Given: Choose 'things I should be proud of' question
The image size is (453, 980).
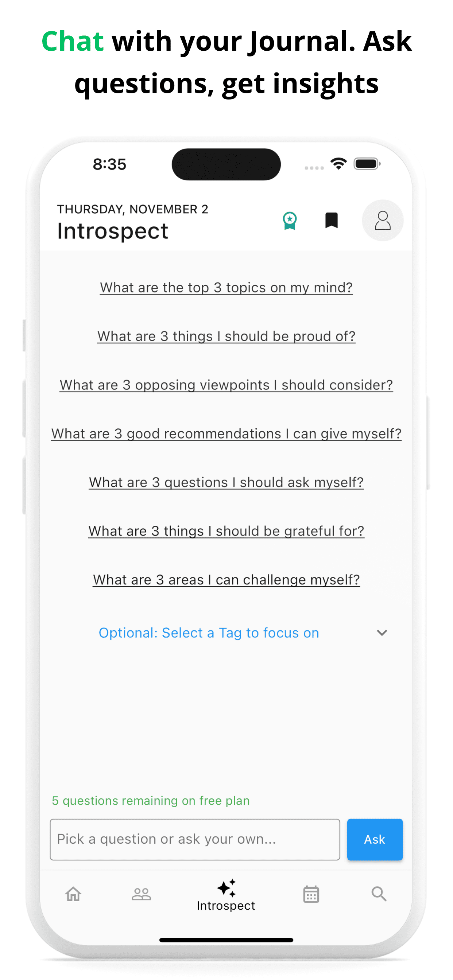Looking at the screenshot, I should click(226, 336).
